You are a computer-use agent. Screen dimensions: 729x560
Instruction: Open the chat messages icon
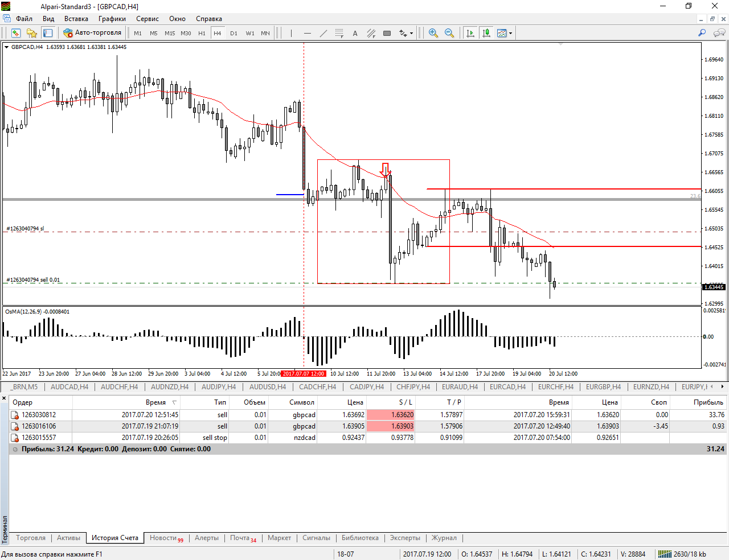pos(719,33)
